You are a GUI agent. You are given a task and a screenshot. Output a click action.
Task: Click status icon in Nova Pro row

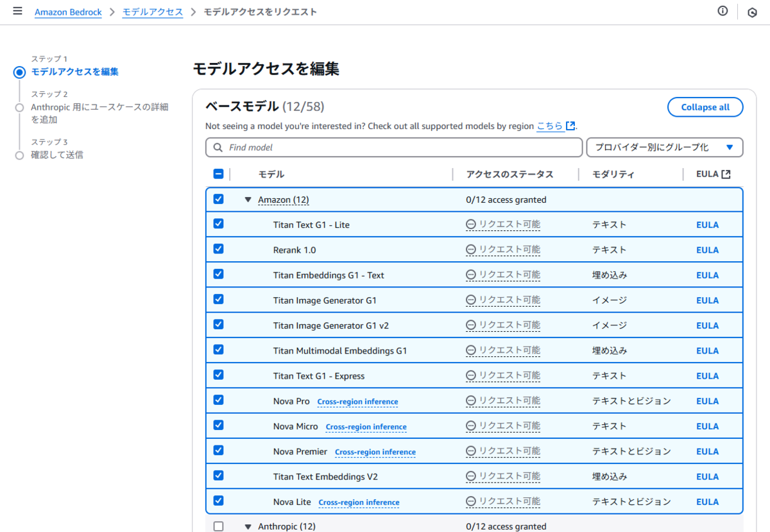[x=471, y=401]
